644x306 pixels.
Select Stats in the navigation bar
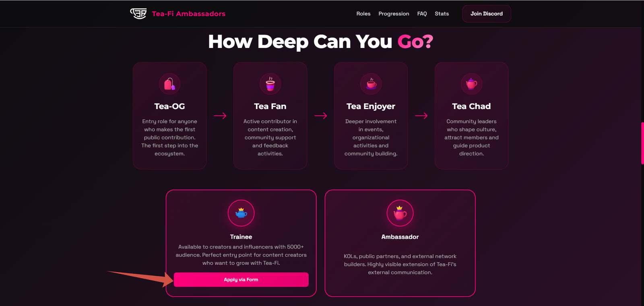442,14
